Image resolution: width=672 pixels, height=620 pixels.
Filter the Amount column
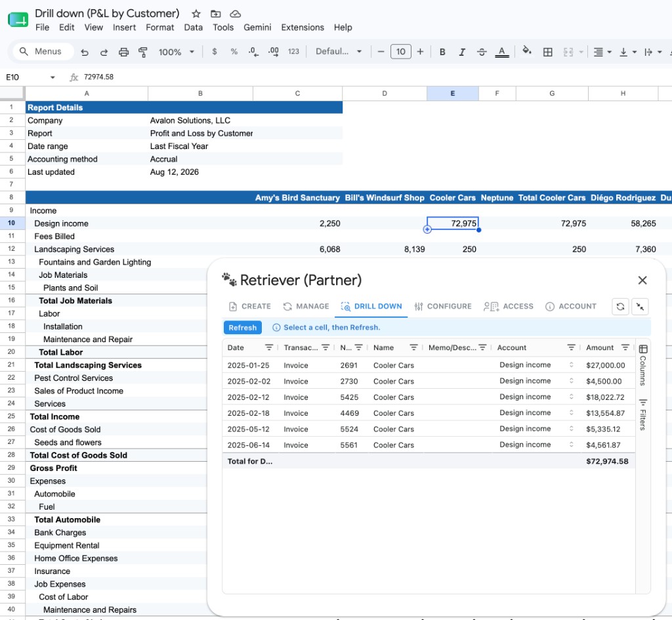coord(625,347)
